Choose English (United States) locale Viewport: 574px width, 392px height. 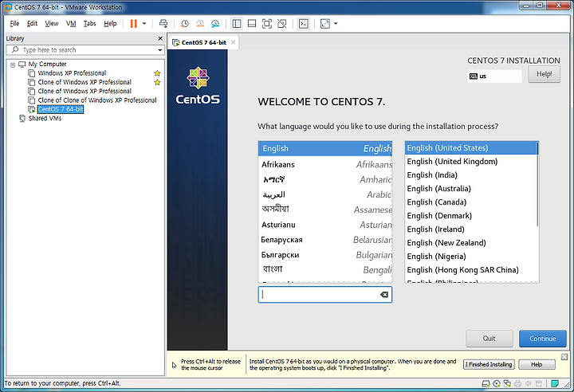coord(471,148)
